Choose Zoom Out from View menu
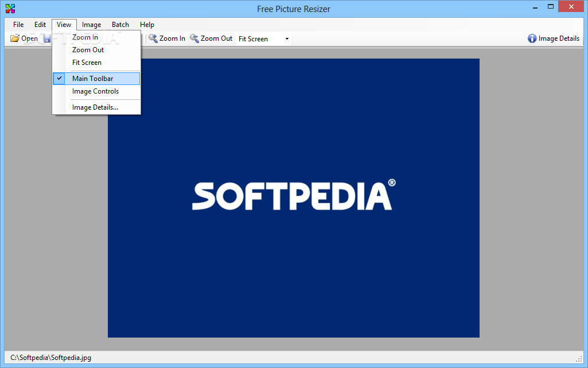The image size is (588, 368). 96,50
